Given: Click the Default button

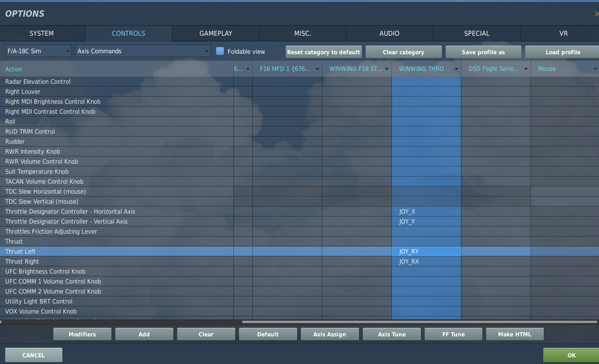Looking at the screenshot, I should pyautogui.click(x=268, y=334).
